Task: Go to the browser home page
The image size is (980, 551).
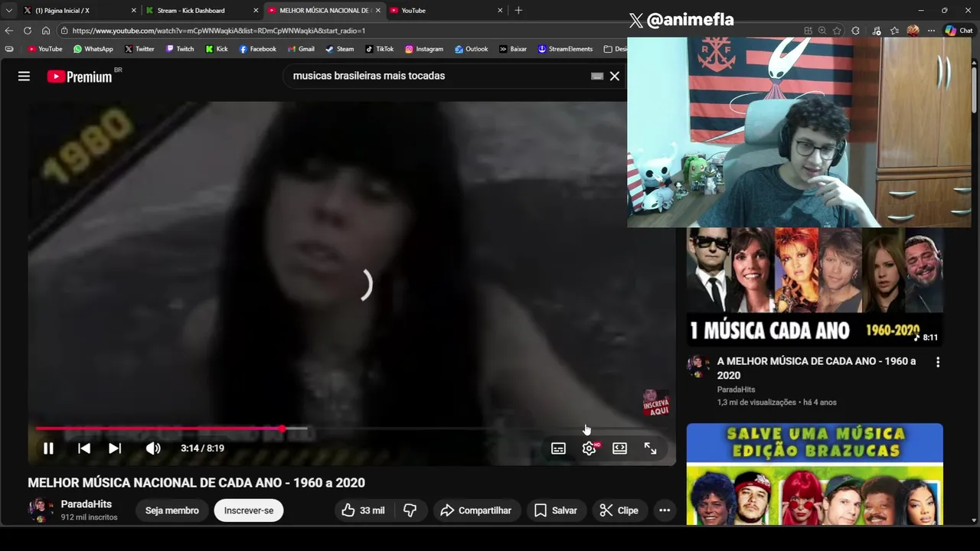Action: tap(46, 31)
